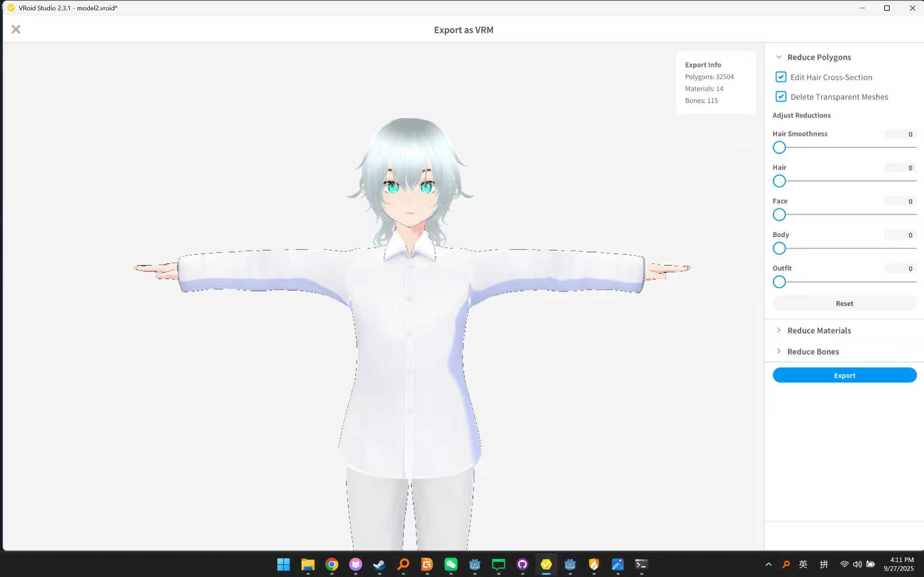Screen dimensions: 924x577
Task: Collapse the Reduce Polygons section
Action: [x=779, y=57]
